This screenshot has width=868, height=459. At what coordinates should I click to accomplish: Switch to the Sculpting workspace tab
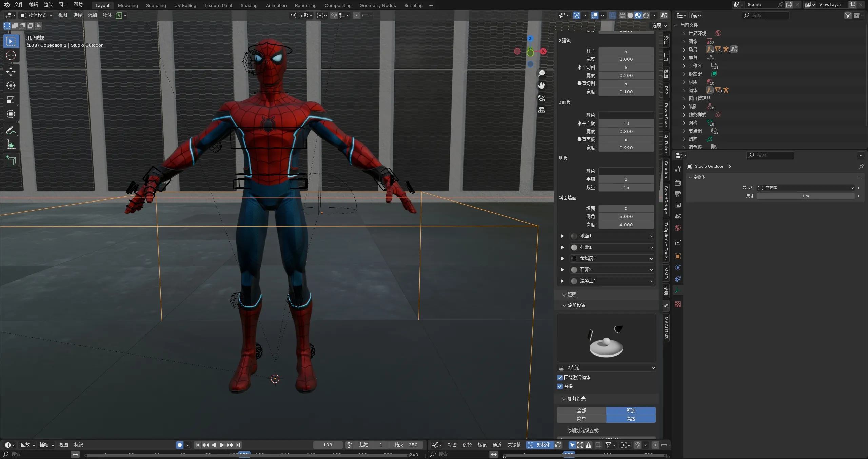point(156,5)
